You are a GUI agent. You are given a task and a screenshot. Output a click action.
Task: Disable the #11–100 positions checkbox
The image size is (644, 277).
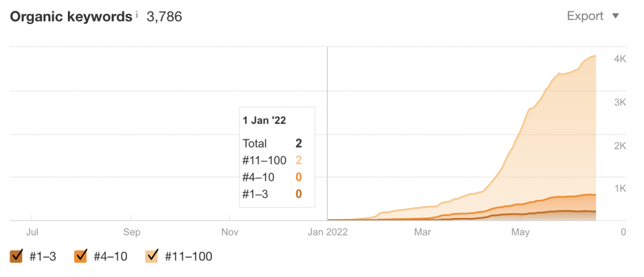point(152,256)
